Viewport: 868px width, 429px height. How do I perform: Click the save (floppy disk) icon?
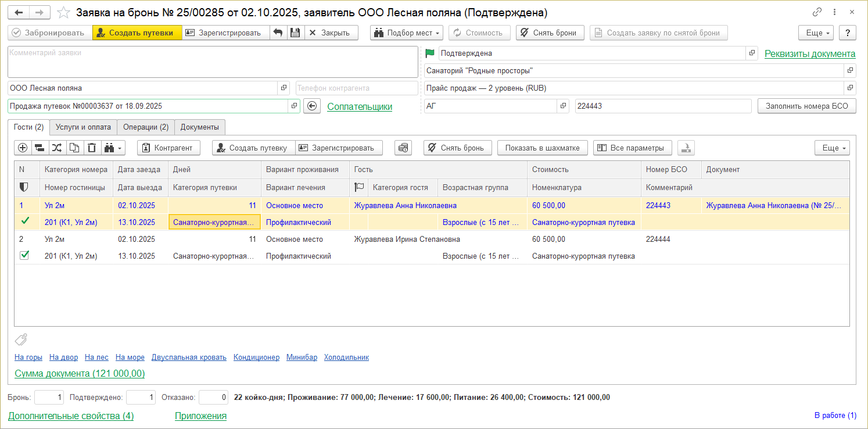click(295, 33)
